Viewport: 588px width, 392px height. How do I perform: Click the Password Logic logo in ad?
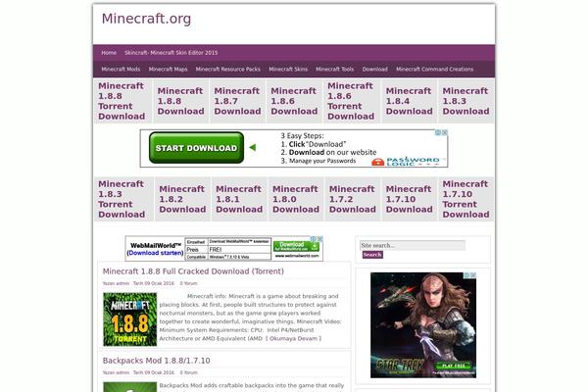[x=406, y=162]
